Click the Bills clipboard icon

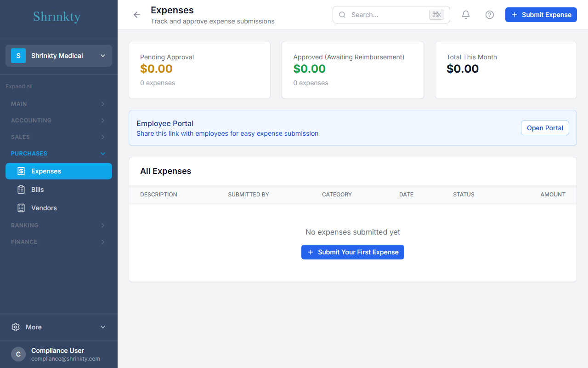21,190
